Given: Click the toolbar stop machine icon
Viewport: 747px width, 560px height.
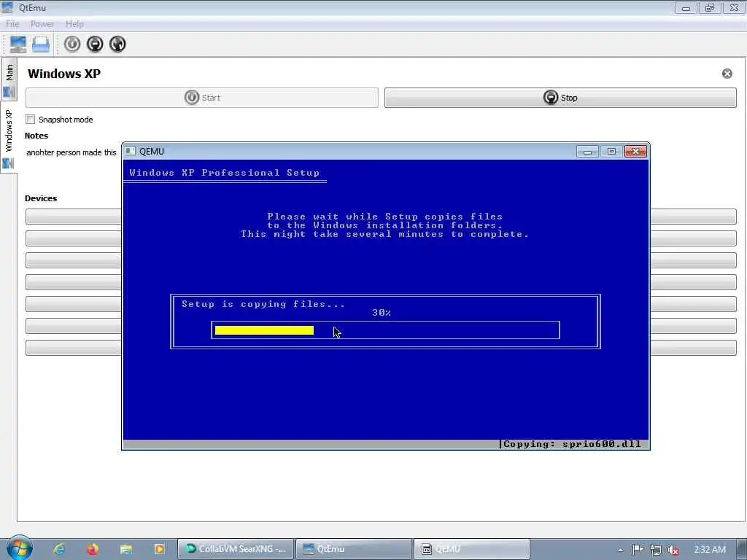Looking at the screenshot, I should [95, 44].
